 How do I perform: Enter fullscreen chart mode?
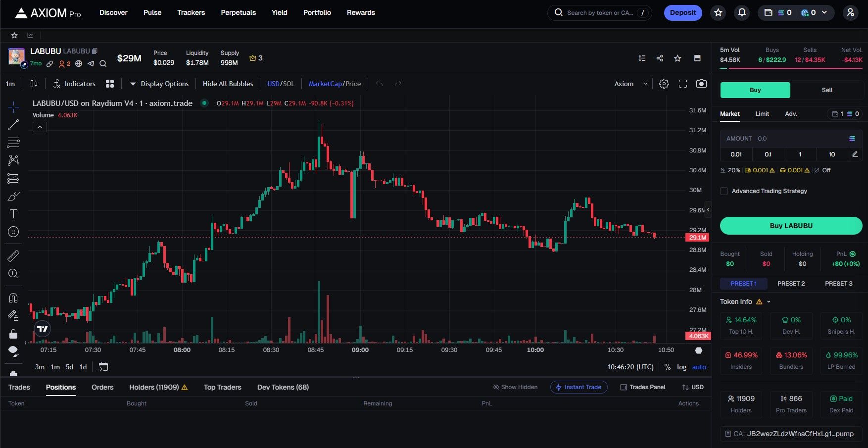[683, 84]
